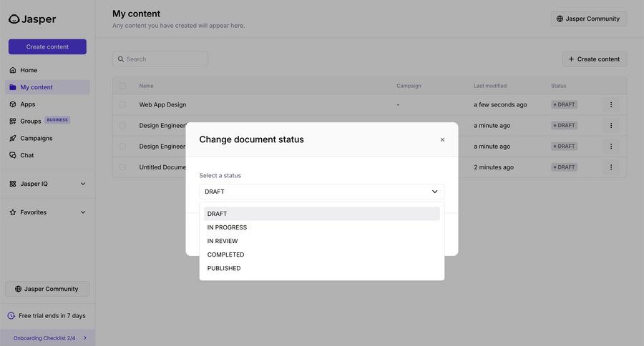Choose PUBLISHED from the status list
The image size is (644, 346).
click(321, 268)
